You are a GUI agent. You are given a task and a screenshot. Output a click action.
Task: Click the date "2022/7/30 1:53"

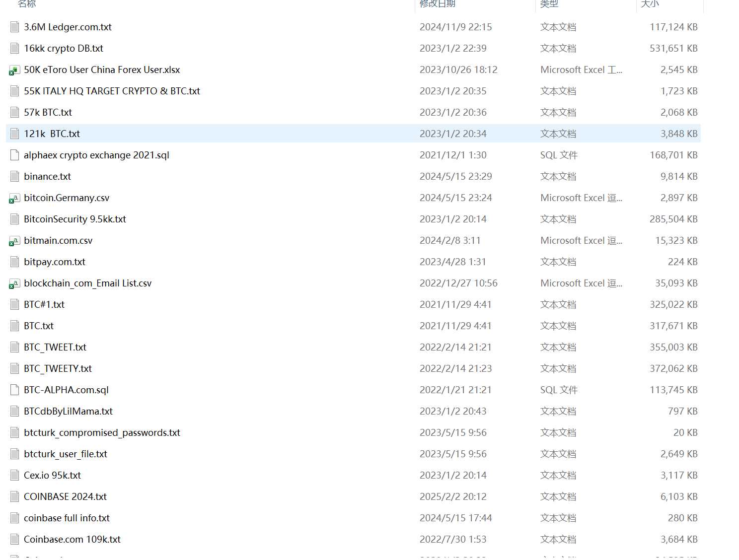click(453, 539)
